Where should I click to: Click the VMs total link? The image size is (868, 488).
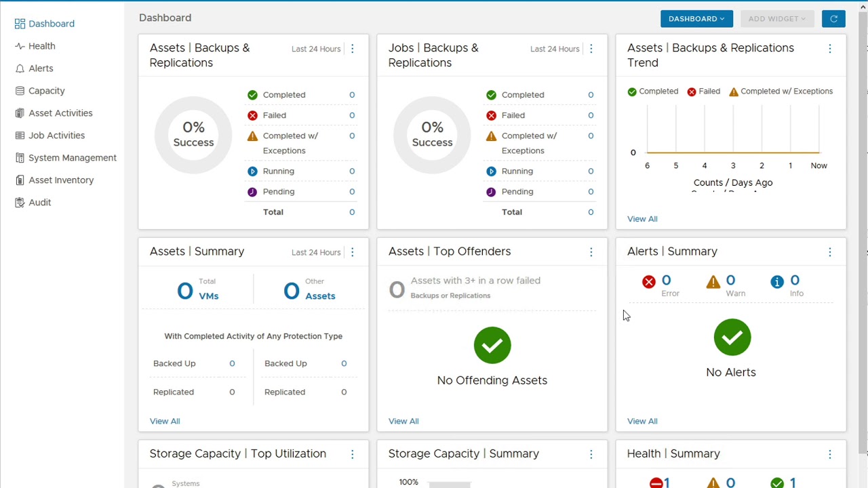point(208,296)
